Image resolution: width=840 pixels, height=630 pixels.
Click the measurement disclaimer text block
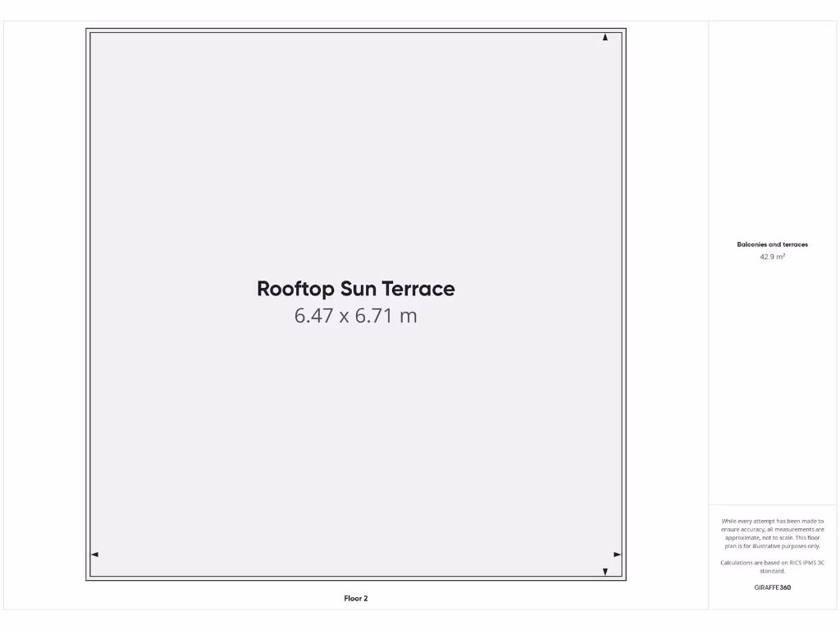click(772, 530)
